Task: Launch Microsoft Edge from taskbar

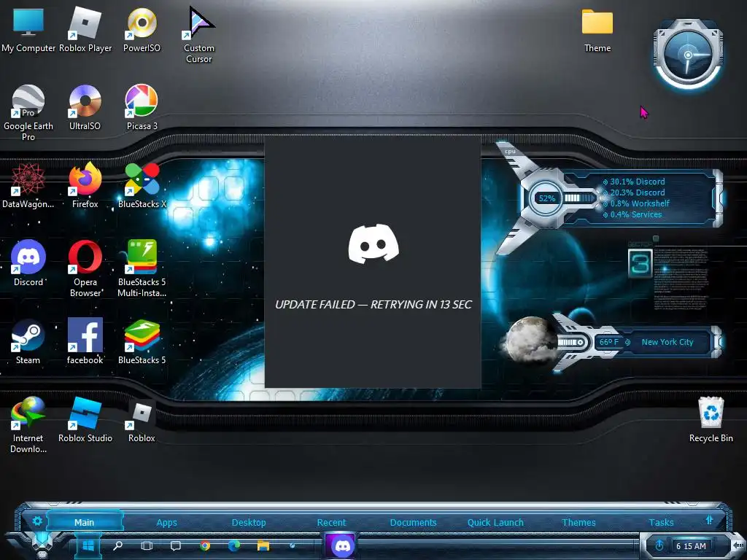Action: click(234, 545)
